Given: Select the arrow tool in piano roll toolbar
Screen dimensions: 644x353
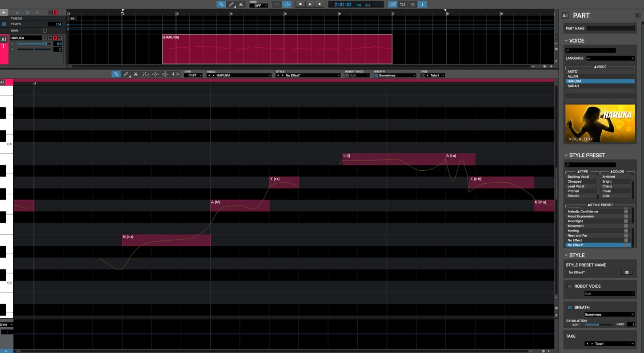Looking at the screenshot, I should (x=116, y=74).
